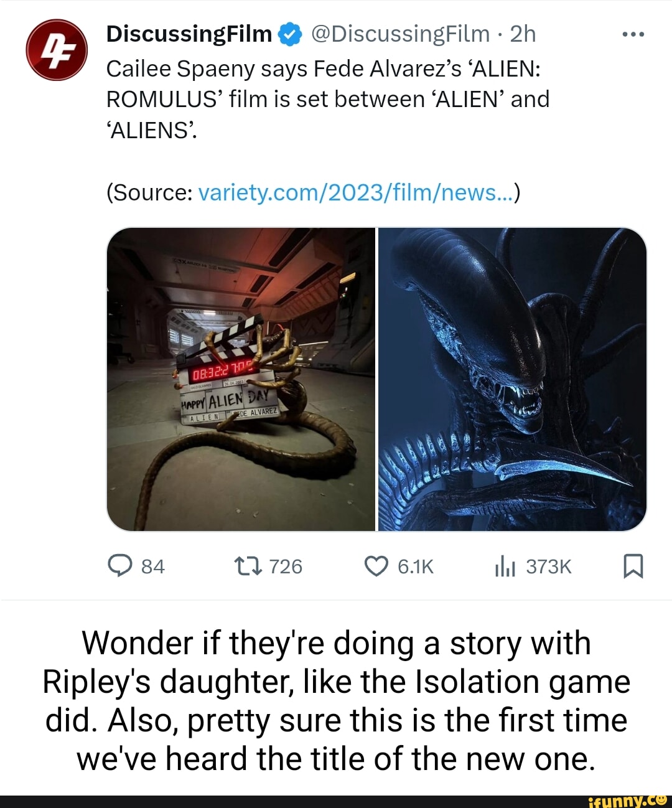Click the blue verified badge

(x=290, y=35)
